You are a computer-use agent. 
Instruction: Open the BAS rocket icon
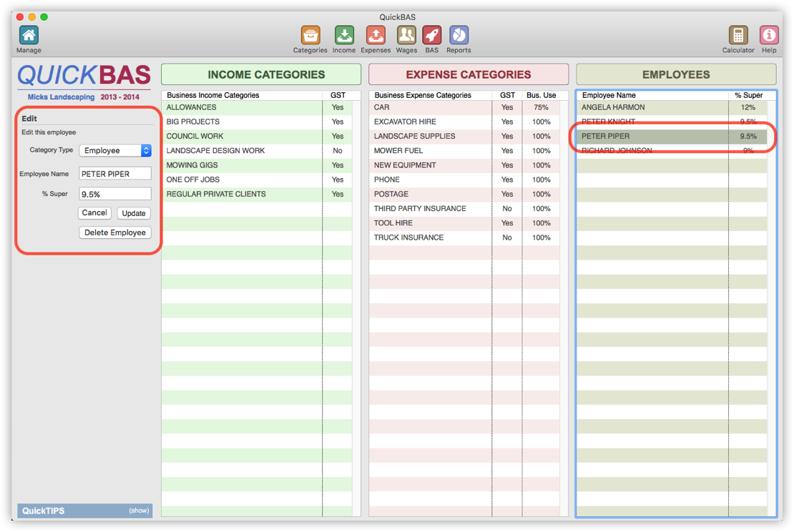(x=431, y=36)
